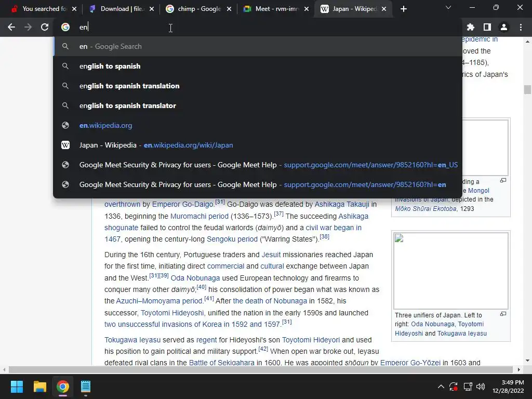Close the 'Download | file' tab
Viewport: 532px width, 399px height.
pos(152,9)
